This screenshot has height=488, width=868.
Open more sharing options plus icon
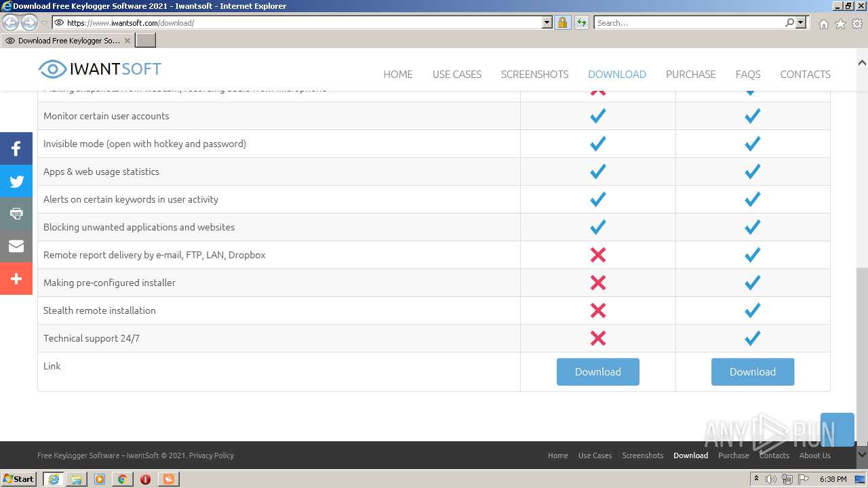coord(16,279)
